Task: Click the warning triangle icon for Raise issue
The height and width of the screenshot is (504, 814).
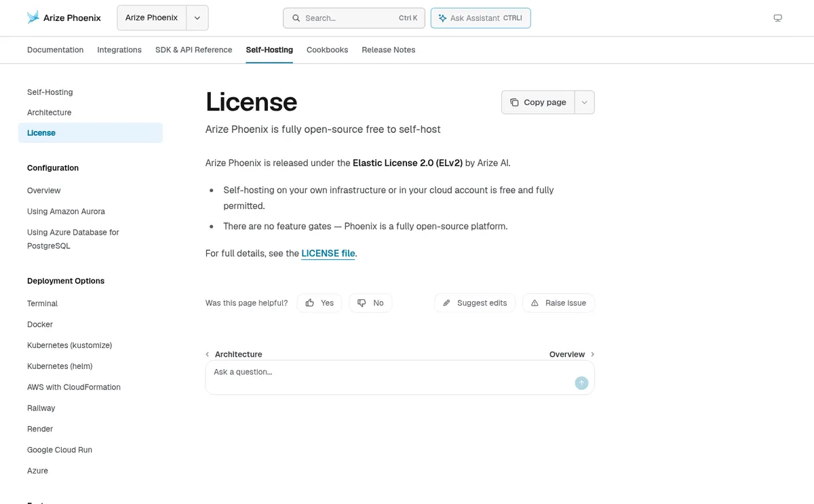Action: tap(535, 303)
